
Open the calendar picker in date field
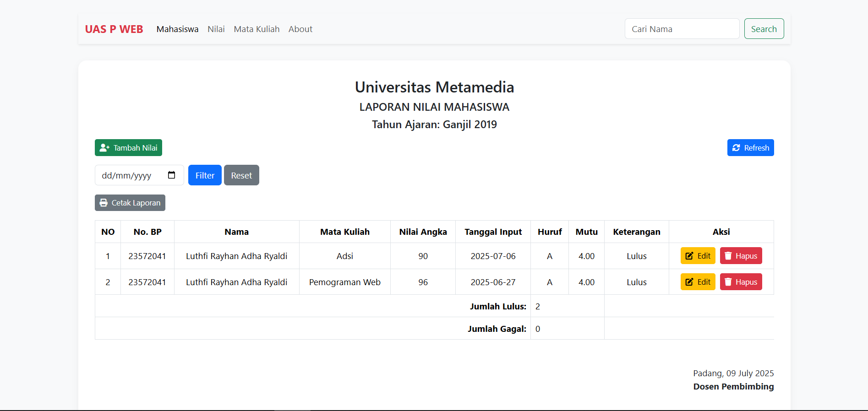tap(172, 175)
